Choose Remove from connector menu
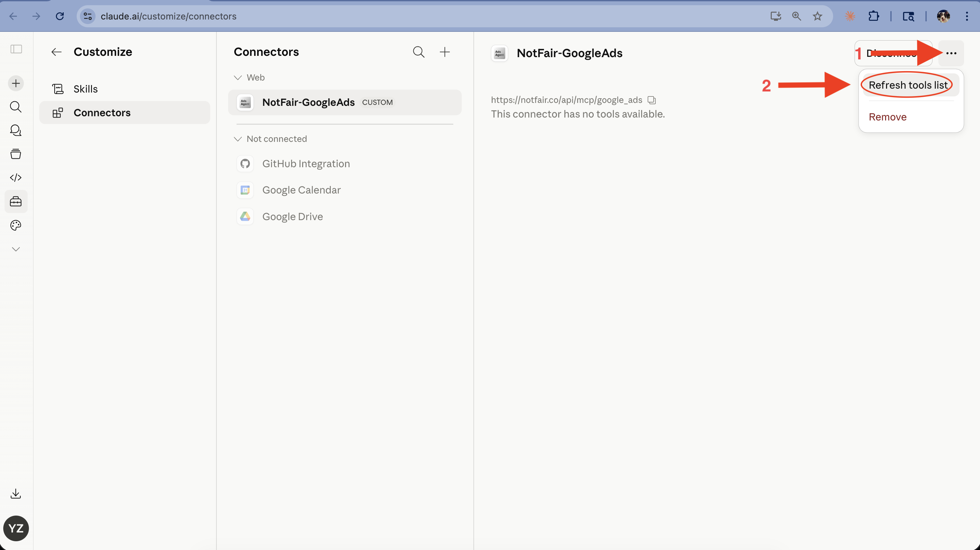Image resolution: width=980 pixels, height=550 pixels. pyautogui.click(x=911, y=117)
